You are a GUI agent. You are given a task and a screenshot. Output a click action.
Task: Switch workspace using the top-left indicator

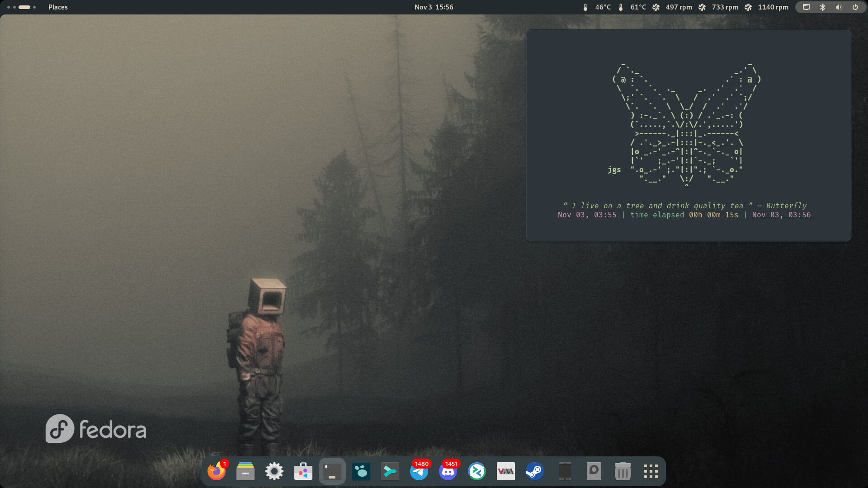(x=22, y=7)
